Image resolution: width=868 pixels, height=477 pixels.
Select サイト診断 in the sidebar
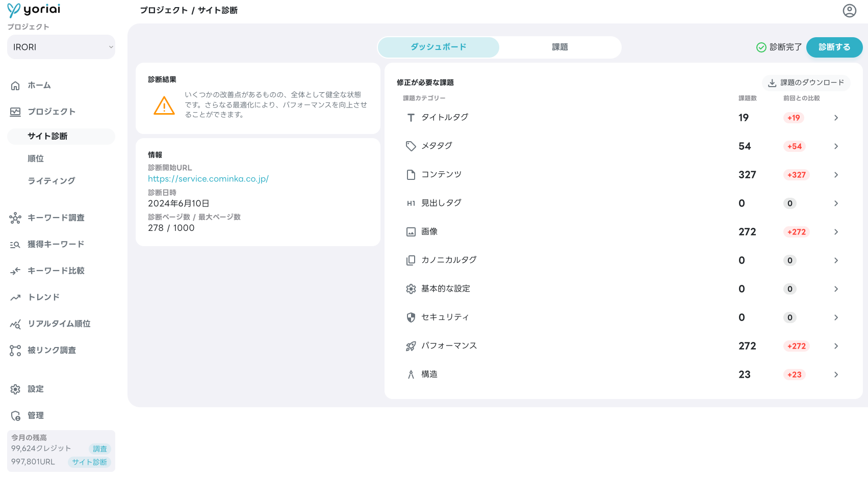pos(61,136)
